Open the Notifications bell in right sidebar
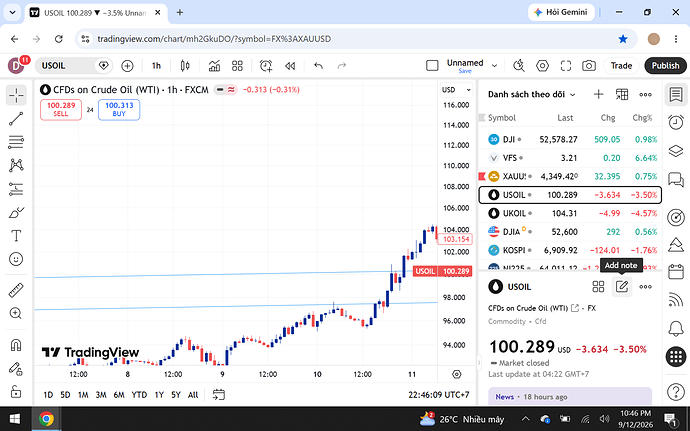 click(x=676, y=328)
